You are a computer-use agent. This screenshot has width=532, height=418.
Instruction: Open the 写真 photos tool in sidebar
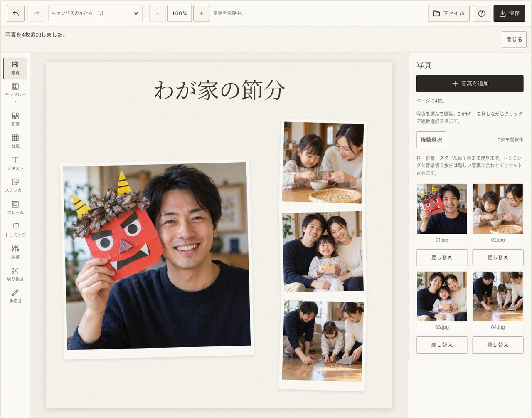(x=15, y=68)
